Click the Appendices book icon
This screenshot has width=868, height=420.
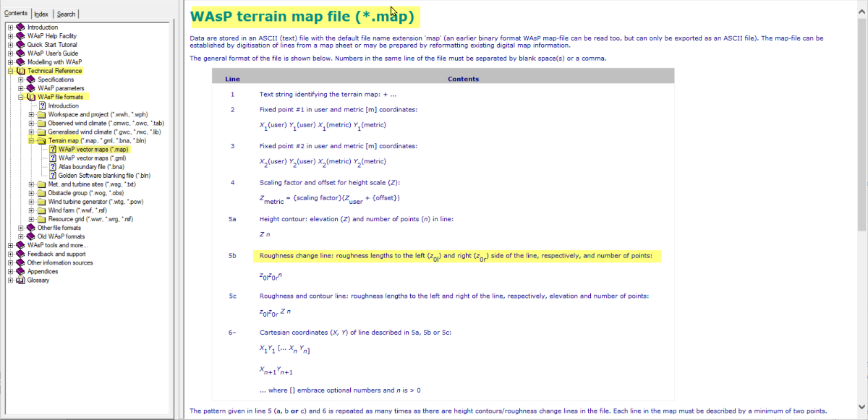[x=20, y=272]
